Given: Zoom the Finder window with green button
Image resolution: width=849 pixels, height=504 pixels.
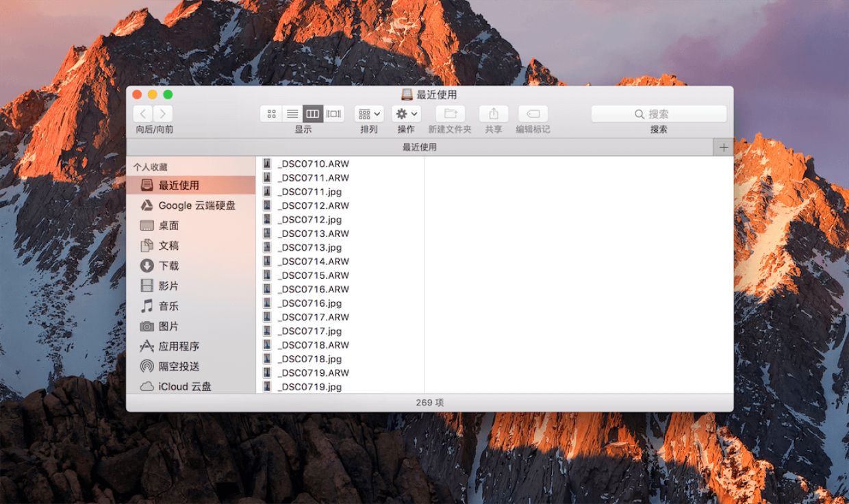Looking at the screenshot, I should 168,94.
